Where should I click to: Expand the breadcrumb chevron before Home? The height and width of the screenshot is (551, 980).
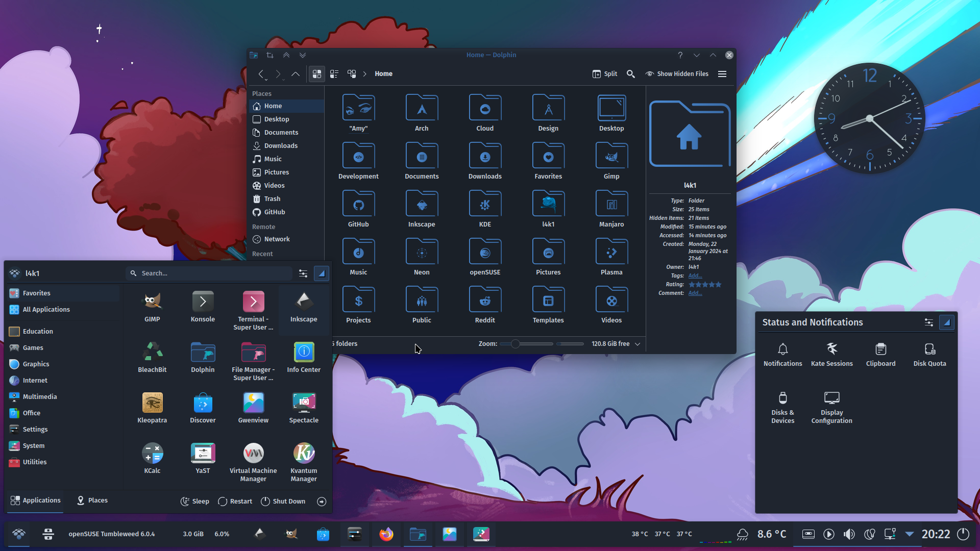365,74
